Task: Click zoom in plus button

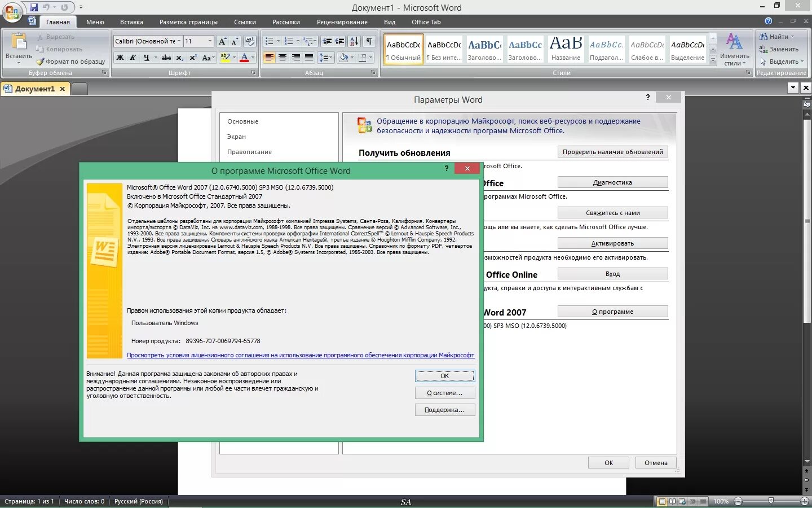Action: point(805,501)
